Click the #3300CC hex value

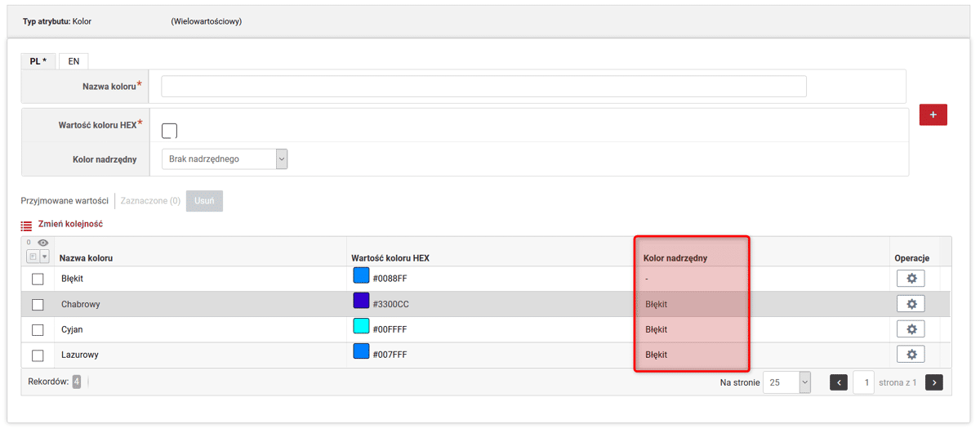[x=390, y=304]
